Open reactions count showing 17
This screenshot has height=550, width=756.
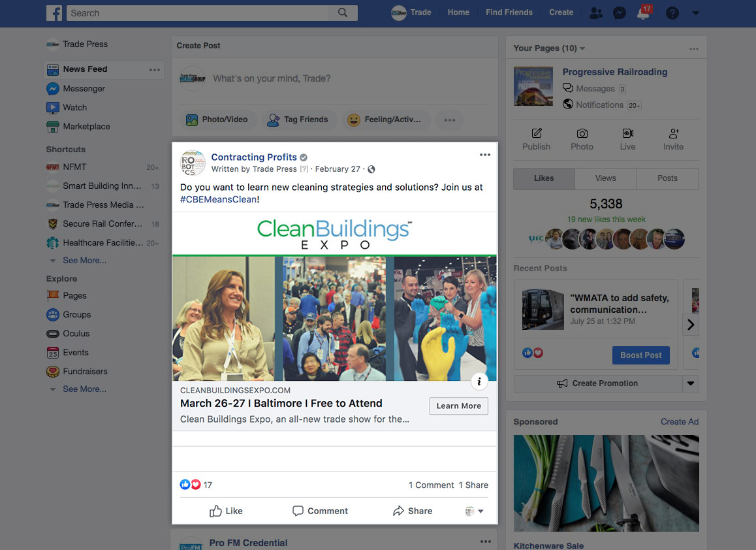196,485
